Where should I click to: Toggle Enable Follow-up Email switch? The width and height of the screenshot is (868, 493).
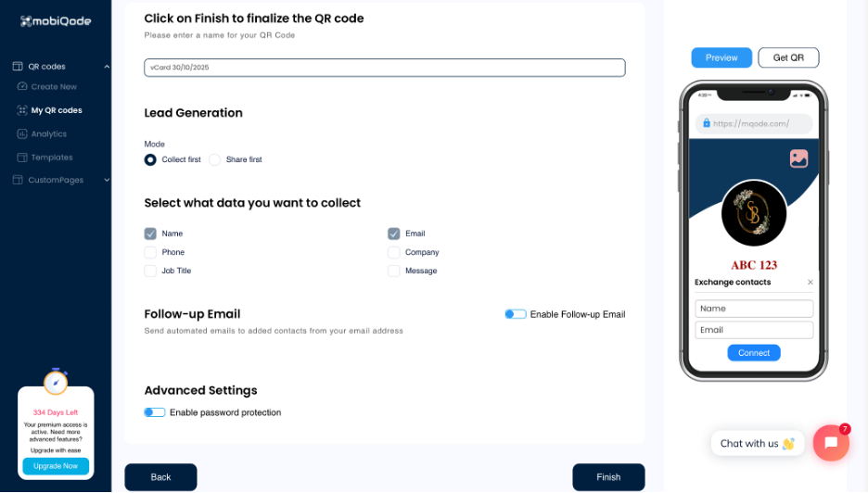(516, 314)
